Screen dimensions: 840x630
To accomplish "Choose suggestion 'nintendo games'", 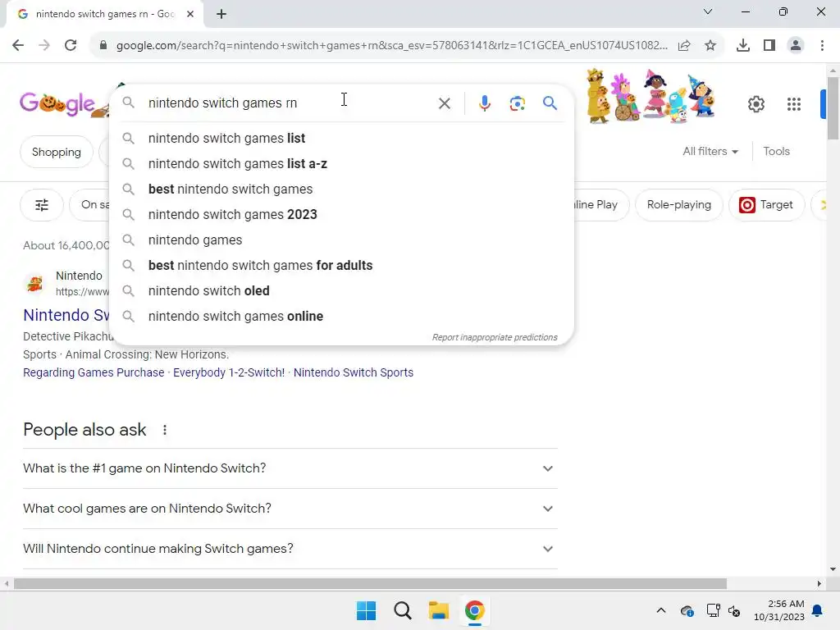I will tap(341, 240).
